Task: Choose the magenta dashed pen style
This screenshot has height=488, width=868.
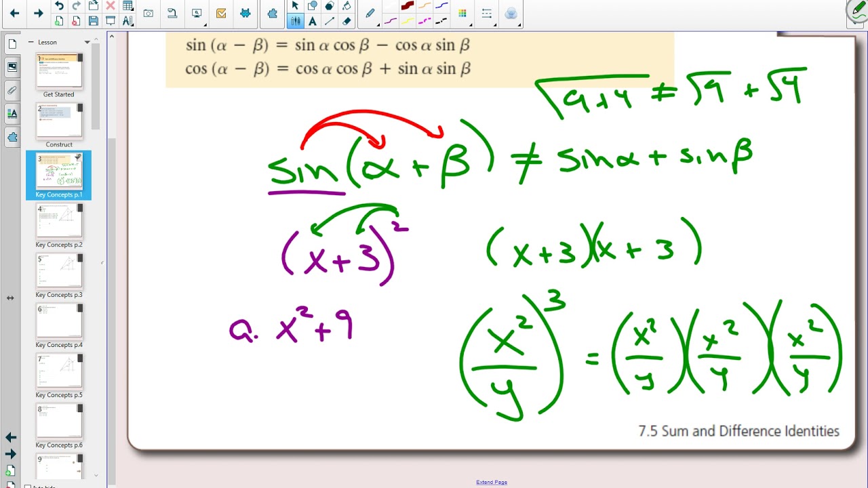Action: coord(425,21)
